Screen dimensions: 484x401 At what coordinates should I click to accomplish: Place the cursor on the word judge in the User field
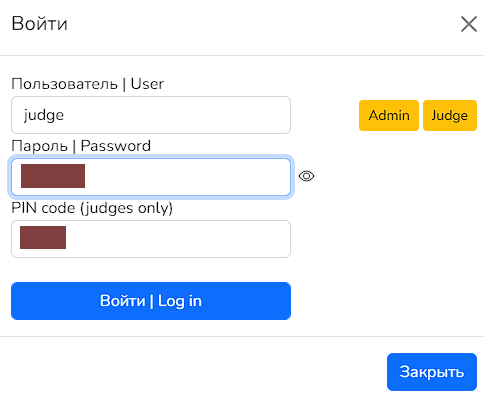point(44,115)
